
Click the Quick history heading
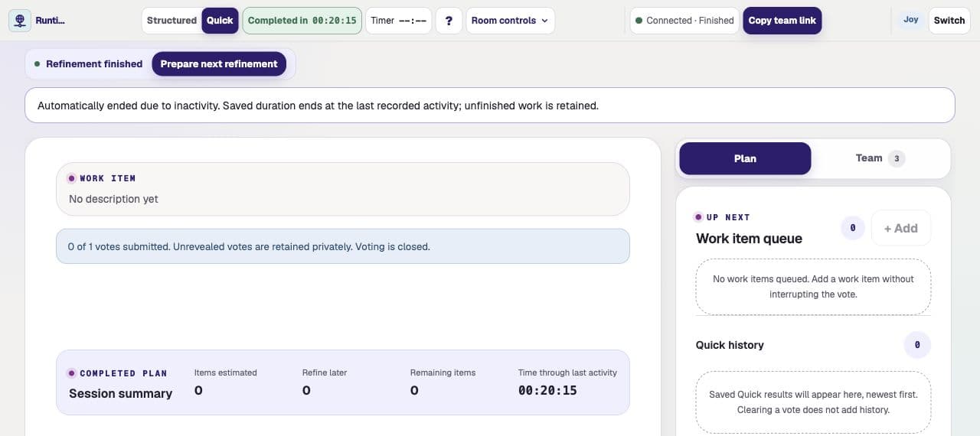click(x=730, y=345)
